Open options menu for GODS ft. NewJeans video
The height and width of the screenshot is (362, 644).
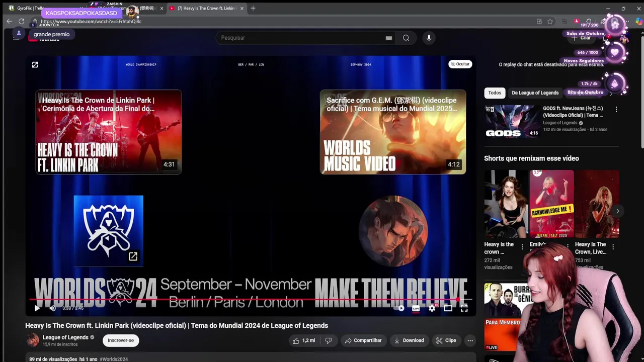tap(616, 109)
